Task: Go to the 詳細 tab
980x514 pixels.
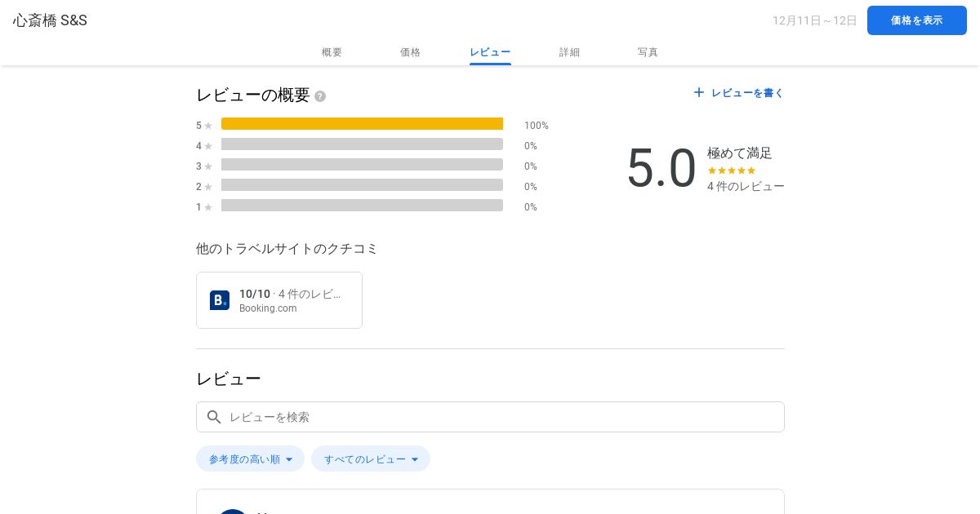Action: [569, 52]
